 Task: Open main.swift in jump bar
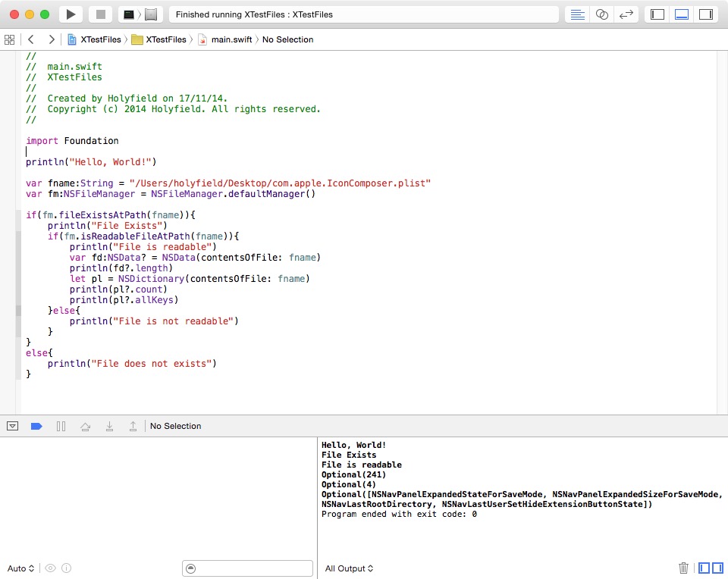click(225, 39)
